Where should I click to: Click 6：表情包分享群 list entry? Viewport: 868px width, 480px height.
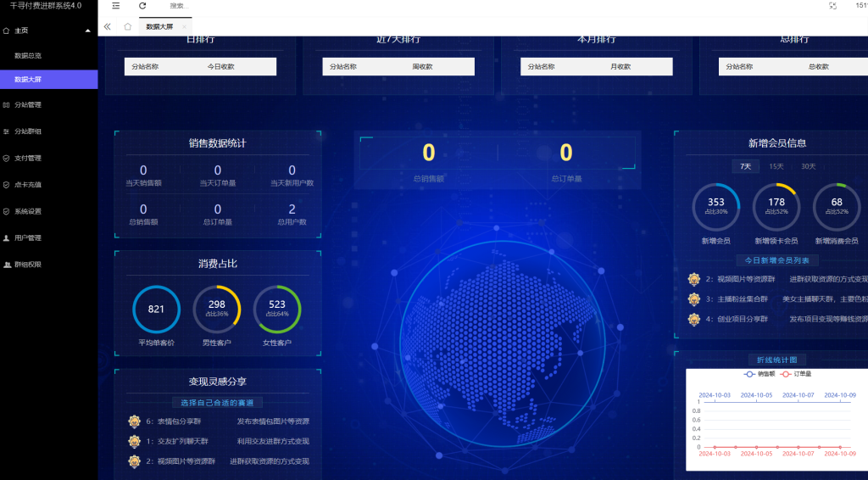tap(173, 421)
